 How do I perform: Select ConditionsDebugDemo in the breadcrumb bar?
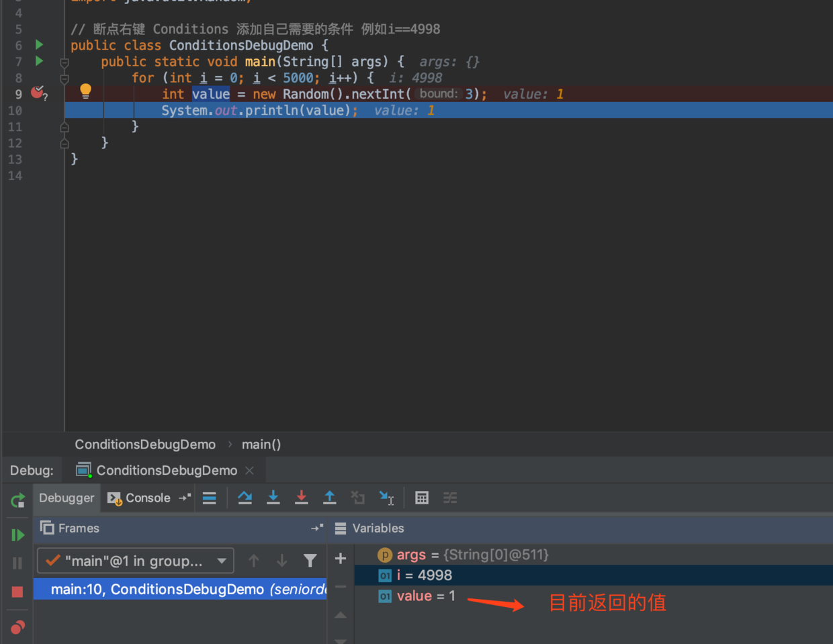pos(145,445)
